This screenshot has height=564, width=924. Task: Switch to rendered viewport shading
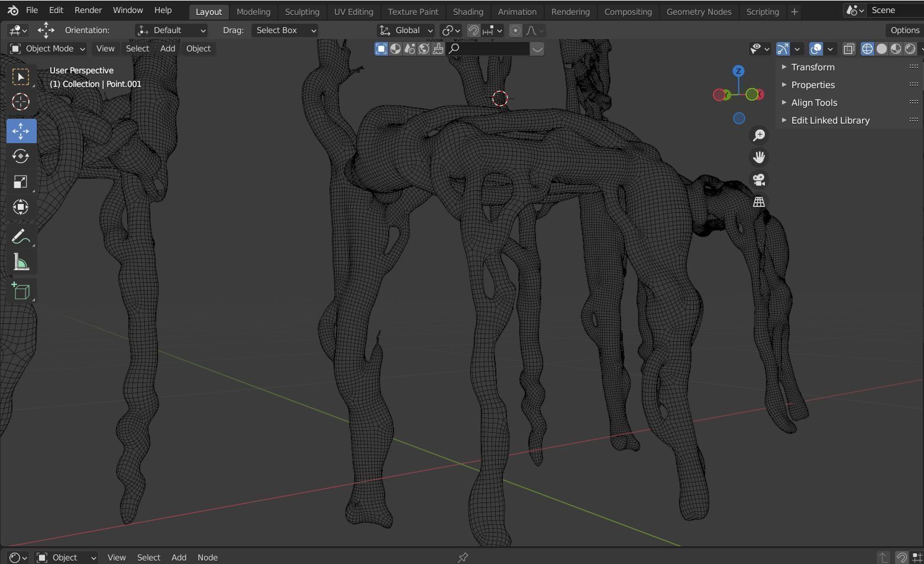point(910,49)
